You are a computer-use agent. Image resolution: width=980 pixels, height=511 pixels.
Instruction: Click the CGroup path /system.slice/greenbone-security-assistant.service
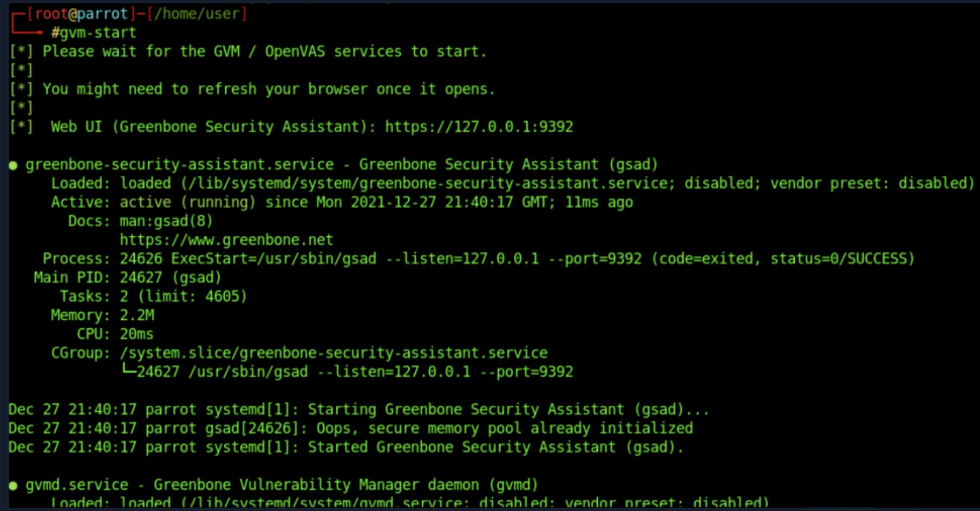[334, 353]
